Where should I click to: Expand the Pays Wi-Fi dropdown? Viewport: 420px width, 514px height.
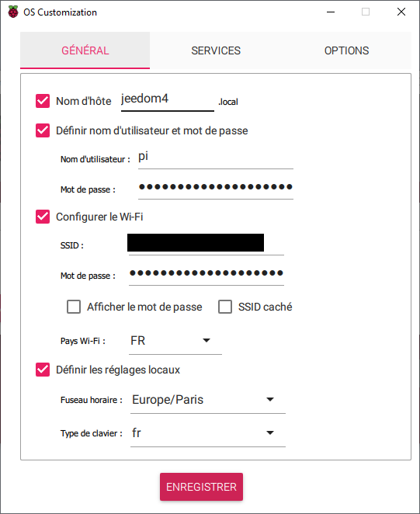(x=175, y=341)
